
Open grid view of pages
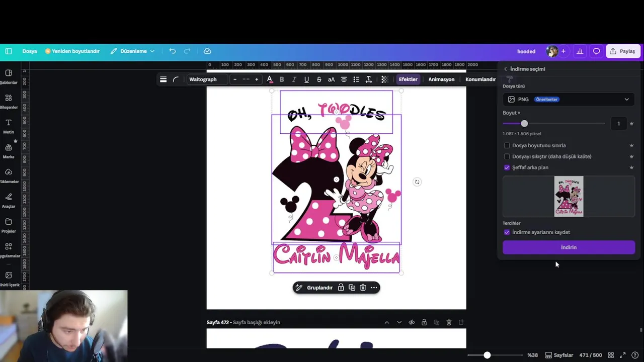pyautogui.click(x=611, y=355)
